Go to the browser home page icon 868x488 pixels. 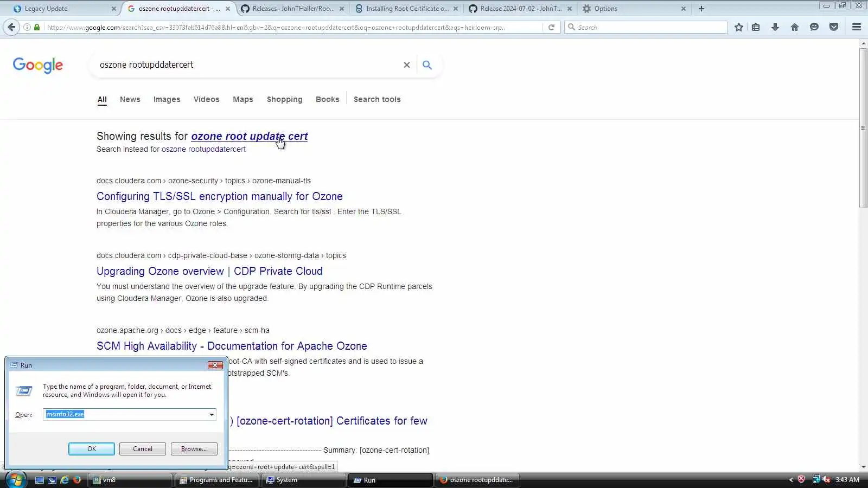click(795, 27)
